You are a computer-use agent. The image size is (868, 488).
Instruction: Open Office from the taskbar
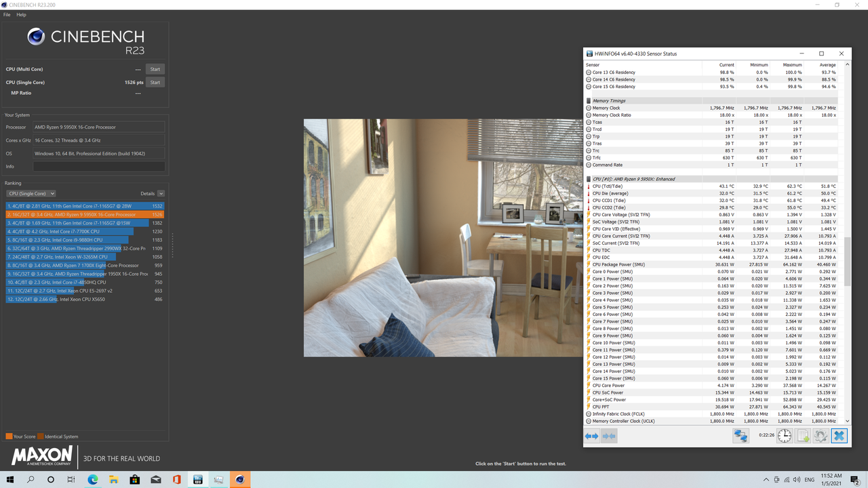176,480
